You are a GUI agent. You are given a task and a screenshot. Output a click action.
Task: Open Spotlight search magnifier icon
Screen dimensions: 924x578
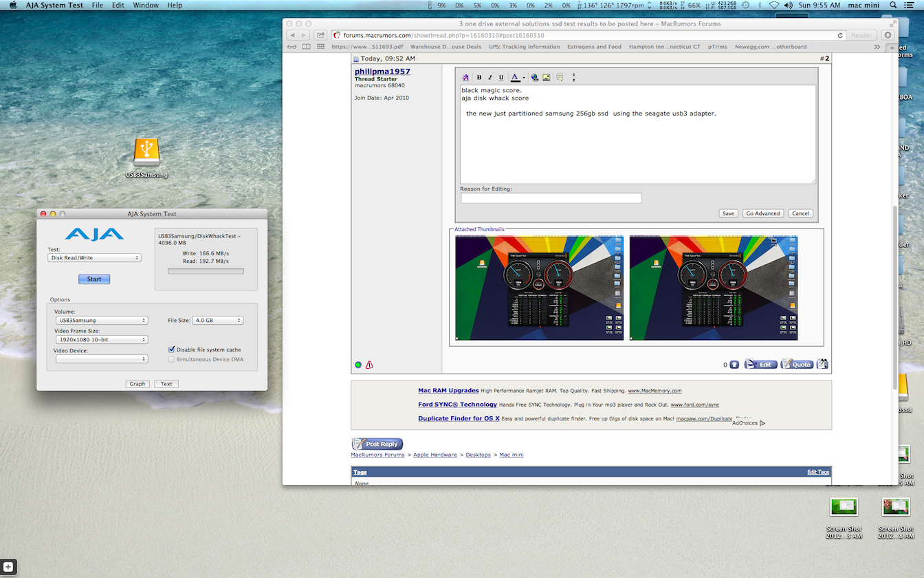click(x=893, y=5)
